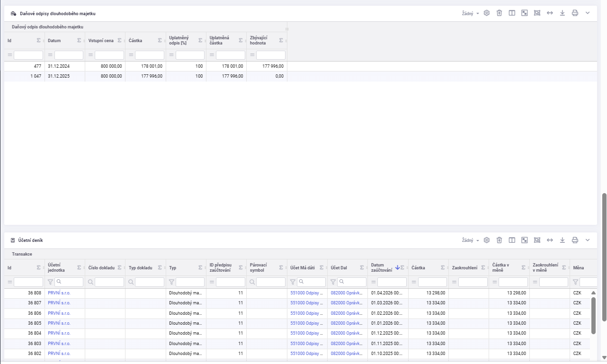The height and width of the screenshot is (364, 607).
Task: Click filter funnel icon under Účet Dal
Action: coord(333,282)
